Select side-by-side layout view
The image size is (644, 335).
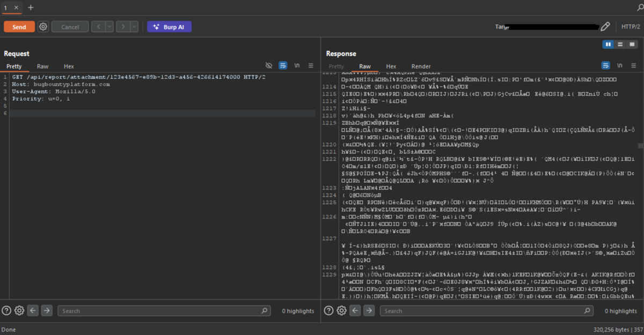(x=608, y=44)
